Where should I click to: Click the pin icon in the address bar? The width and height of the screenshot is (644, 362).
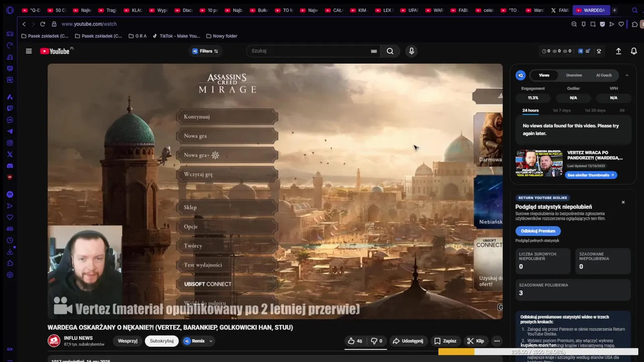point(584,24)
